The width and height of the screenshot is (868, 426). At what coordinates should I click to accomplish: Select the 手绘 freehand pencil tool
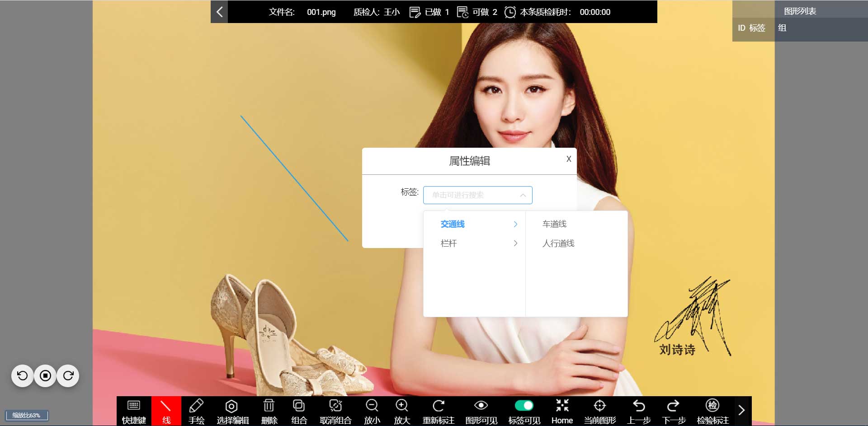196,412
